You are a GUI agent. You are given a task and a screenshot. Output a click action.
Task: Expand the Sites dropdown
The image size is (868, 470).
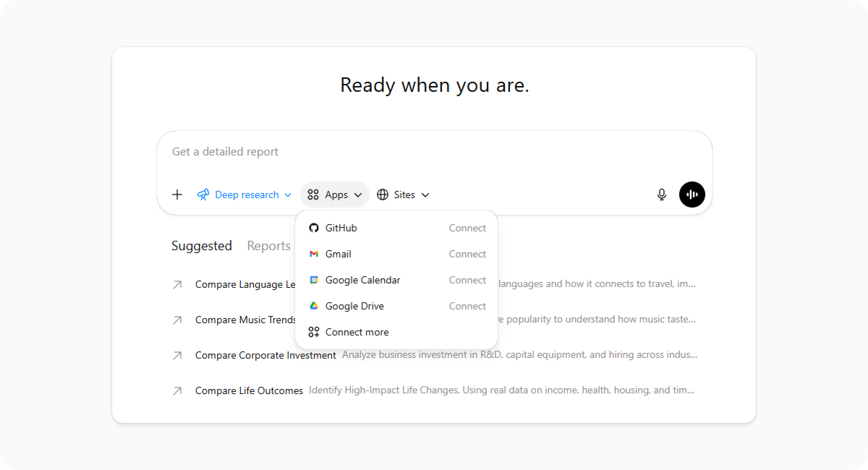(x=403, y=195)
